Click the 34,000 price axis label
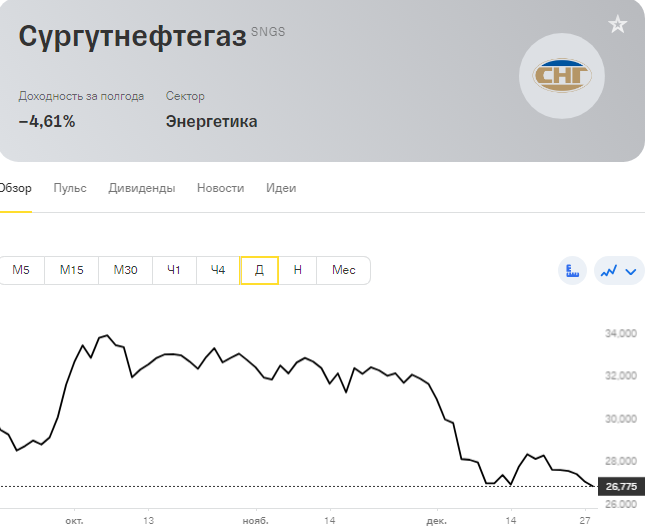Screen dimensions: 646x530 [x=621, y=333]
